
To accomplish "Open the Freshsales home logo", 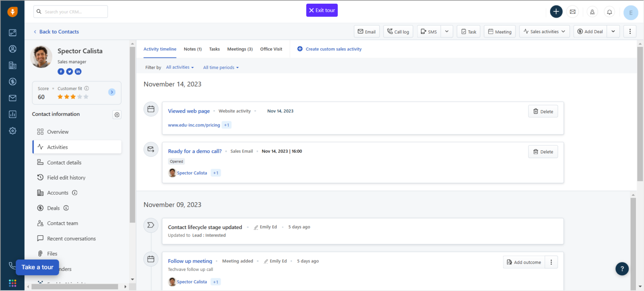I will [x=12, y=12].
